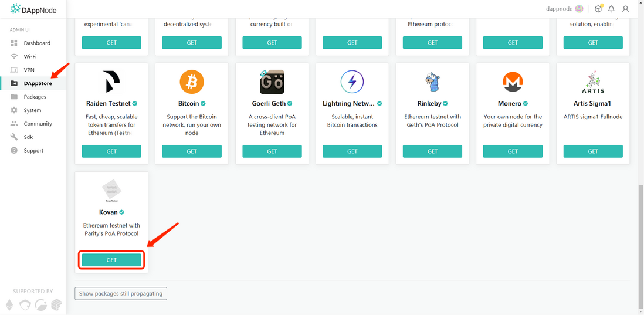Click the user profile icon
The image size is (644, 315).
(625, 9)
